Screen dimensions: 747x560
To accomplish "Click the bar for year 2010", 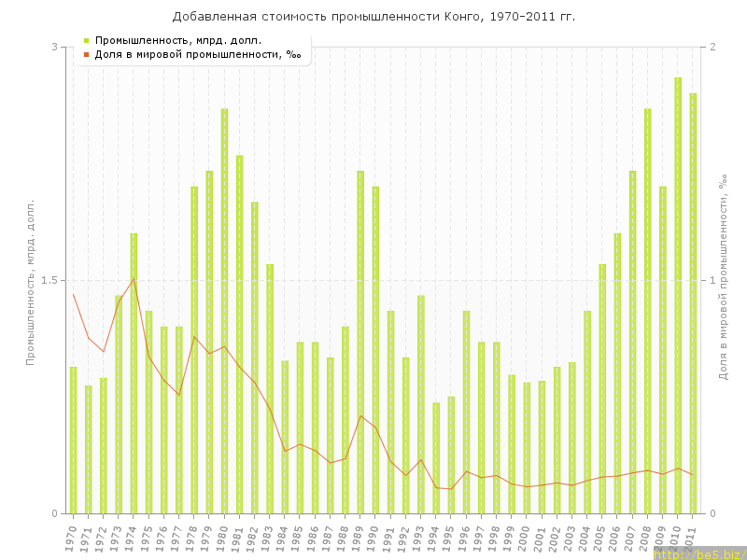I will tap(678, 295).
